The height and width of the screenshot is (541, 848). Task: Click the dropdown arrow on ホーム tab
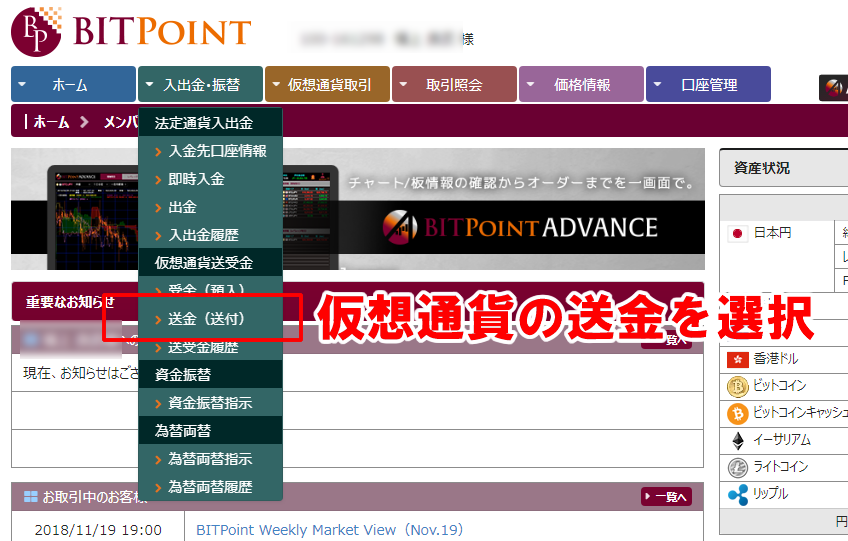[22, 84]
